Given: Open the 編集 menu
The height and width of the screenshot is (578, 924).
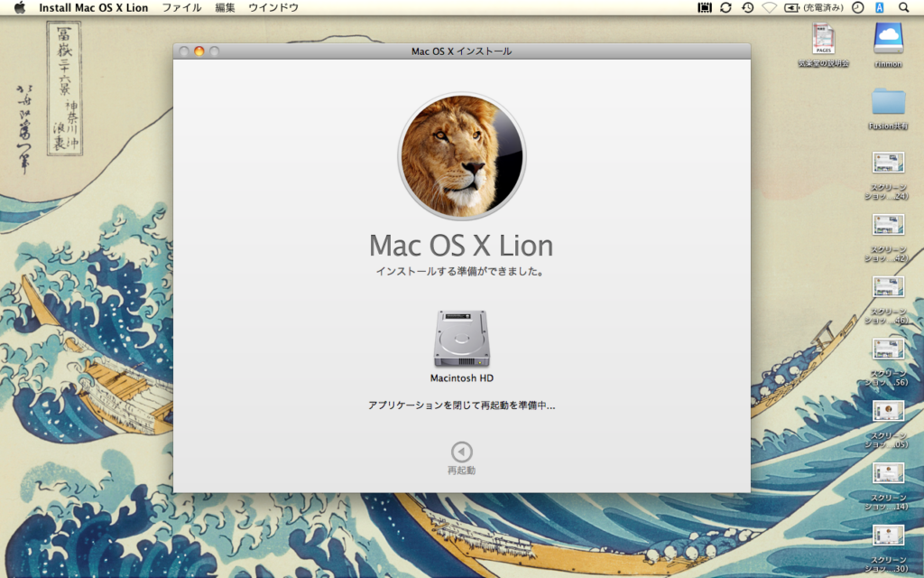Looking at the screenshot, I should pos(225,7).
